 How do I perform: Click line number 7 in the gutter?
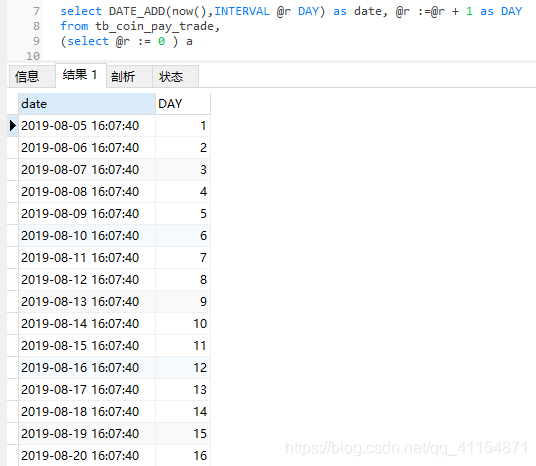pyautogui.click(x=36, y=11)
